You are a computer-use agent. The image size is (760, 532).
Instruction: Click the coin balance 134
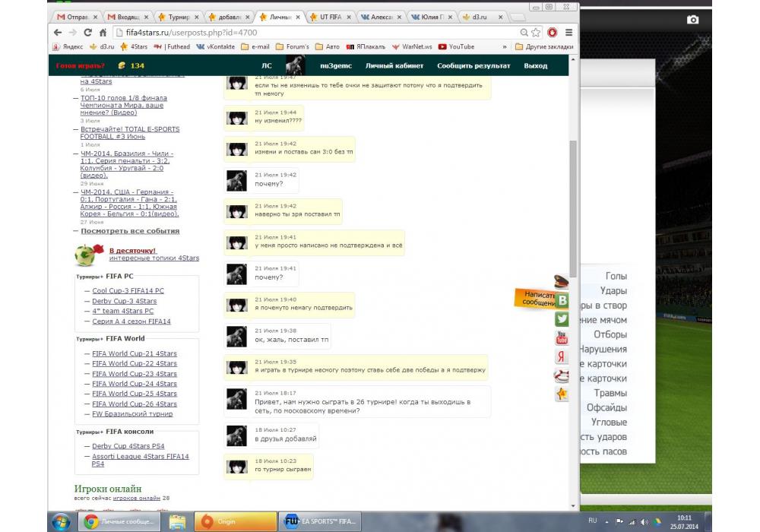coord(131,65)
